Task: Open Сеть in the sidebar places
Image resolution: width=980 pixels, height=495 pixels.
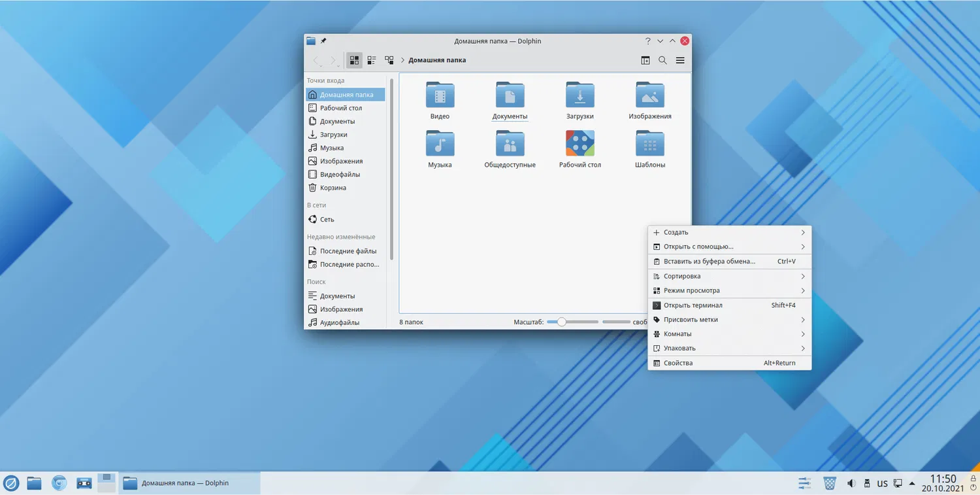Action: tap(327, 220)
